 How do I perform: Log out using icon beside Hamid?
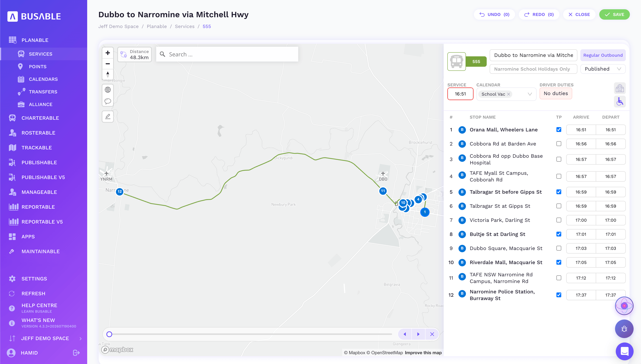click(x=76, y=353)
